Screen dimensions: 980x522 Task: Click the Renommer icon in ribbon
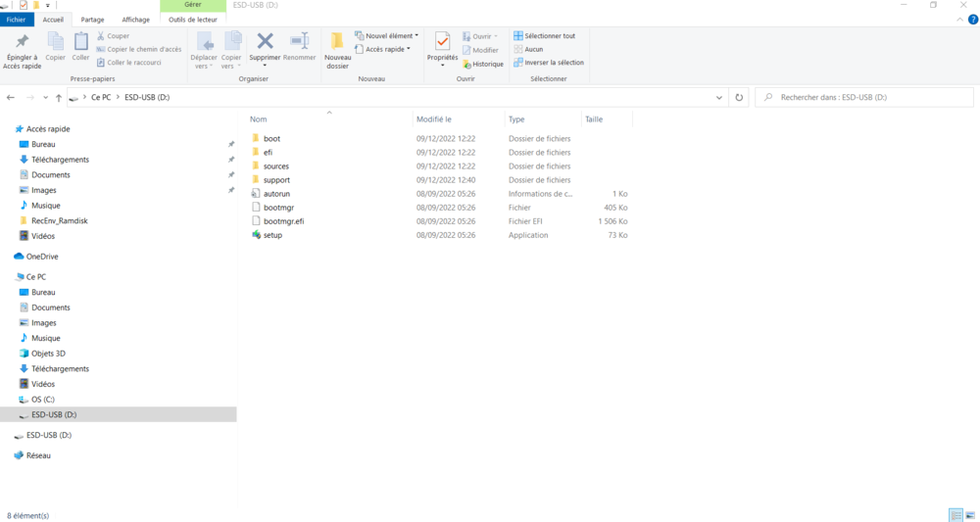(300, 42)
